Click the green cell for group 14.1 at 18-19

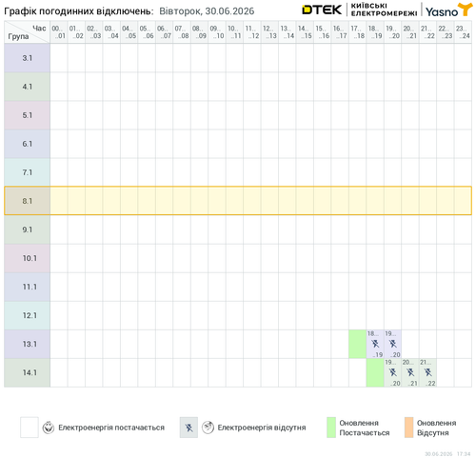pyautogui.click(x=375, y=372)
